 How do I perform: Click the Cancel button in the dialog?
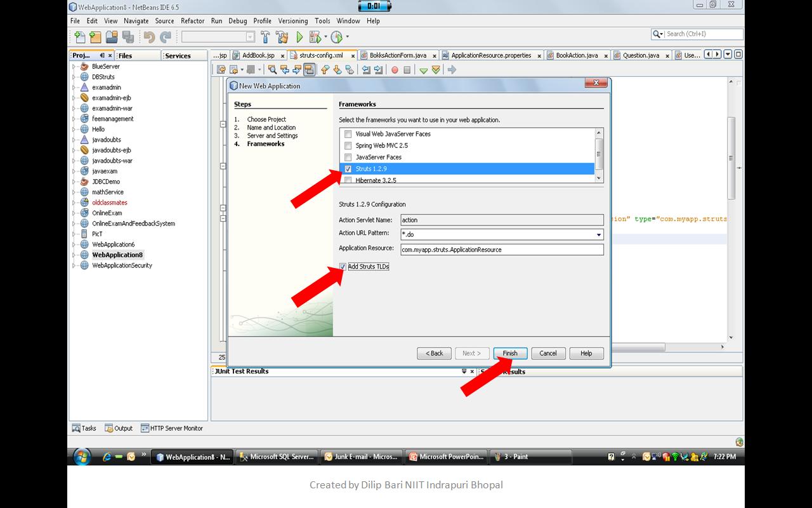click(x=548, y=353)
